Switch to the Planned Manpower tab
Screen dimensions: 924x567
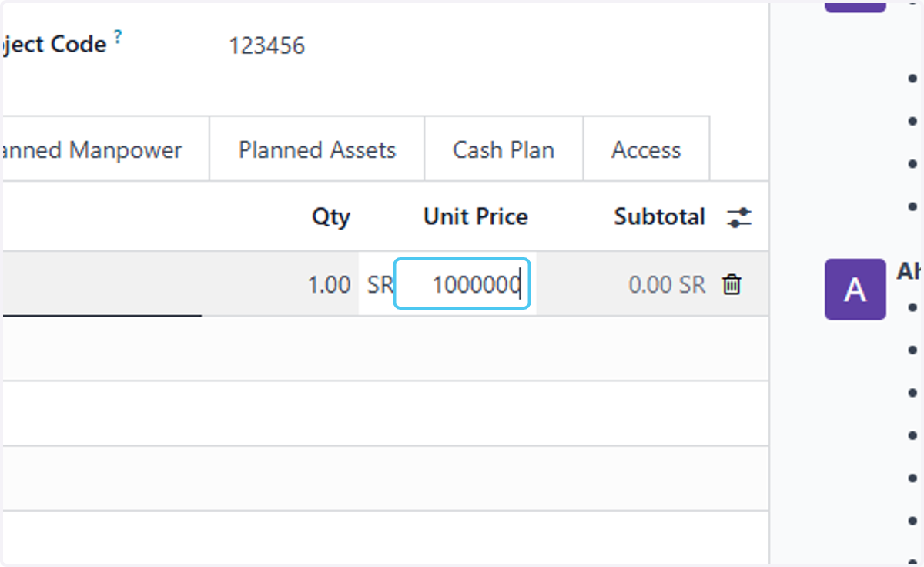pyautogui.click(x=105, y=149)
